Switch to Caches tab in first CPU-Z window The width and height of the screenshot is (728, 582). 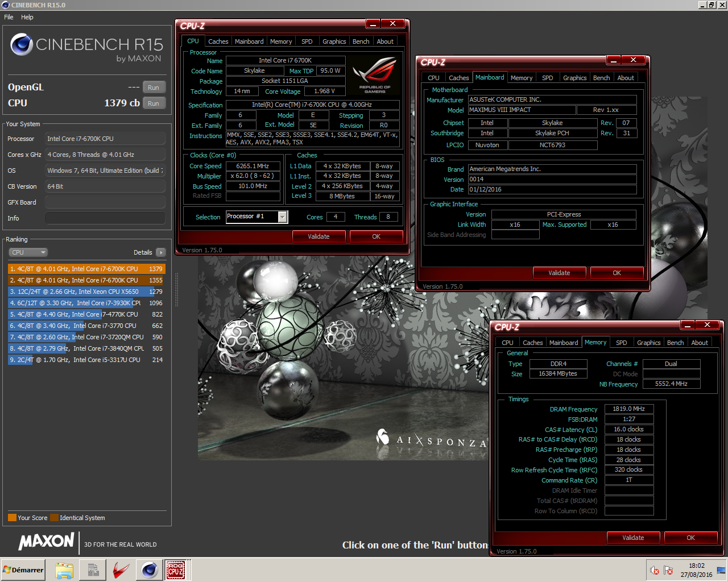tap(218, 41)
